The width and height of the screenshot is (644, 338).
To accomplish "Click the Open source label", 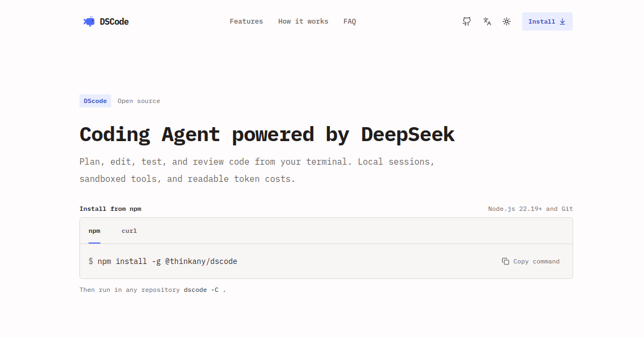I will (x=139, y=101).
